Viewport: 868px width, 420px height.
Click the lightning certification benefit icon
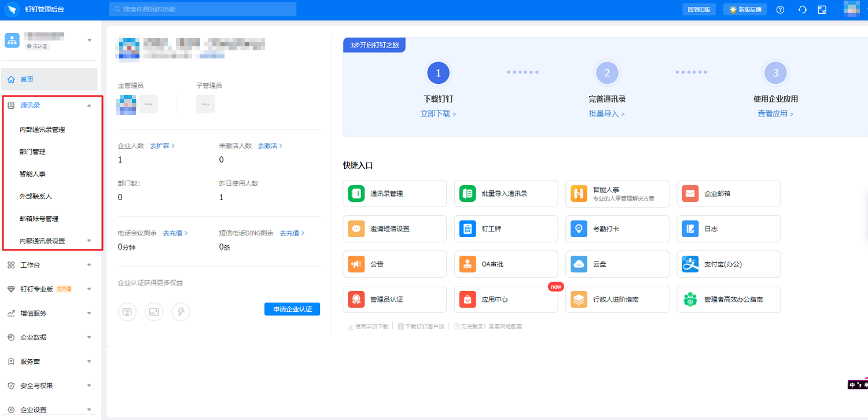click(181, 312)
